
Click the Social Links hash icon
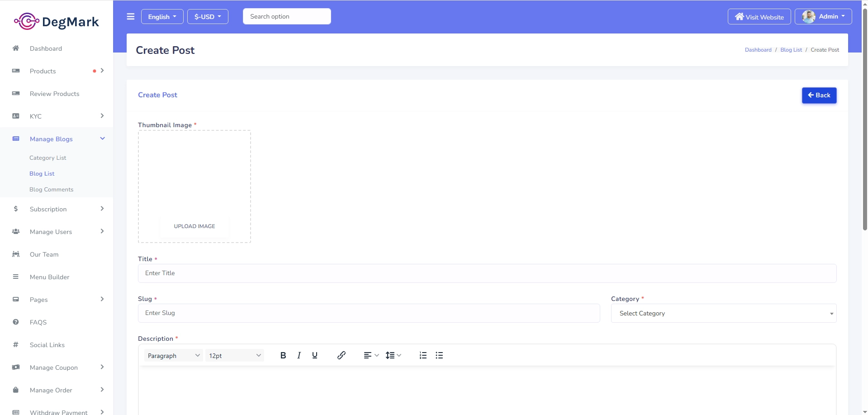click(x=16, y=344)
